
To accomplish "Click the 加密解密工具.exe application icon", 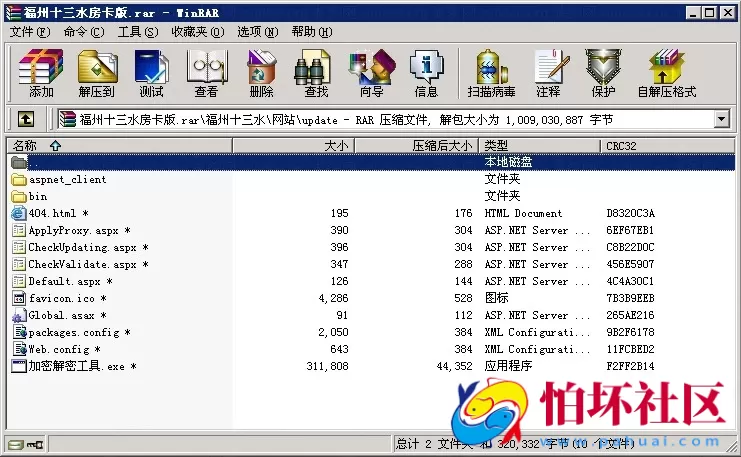I will (x=19, y=366).
